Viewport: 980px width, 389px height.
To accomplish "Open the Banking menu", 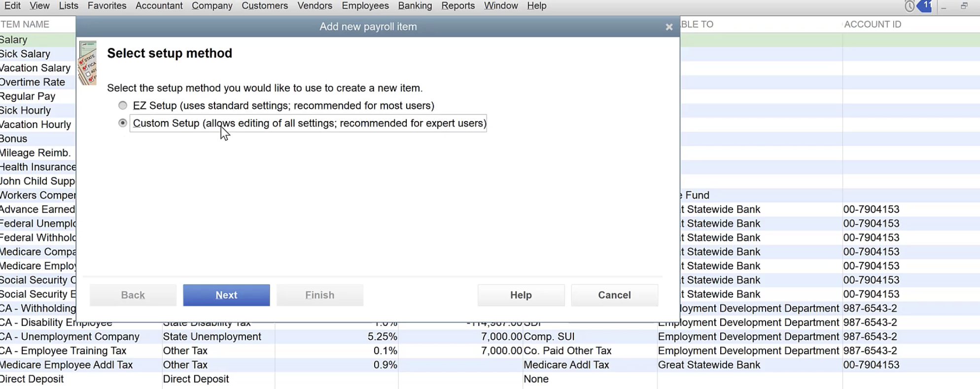I will (415, 6).
